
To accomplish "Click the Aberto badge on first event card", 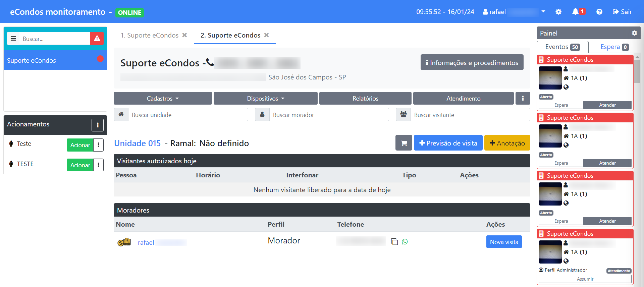I will 546,97.
